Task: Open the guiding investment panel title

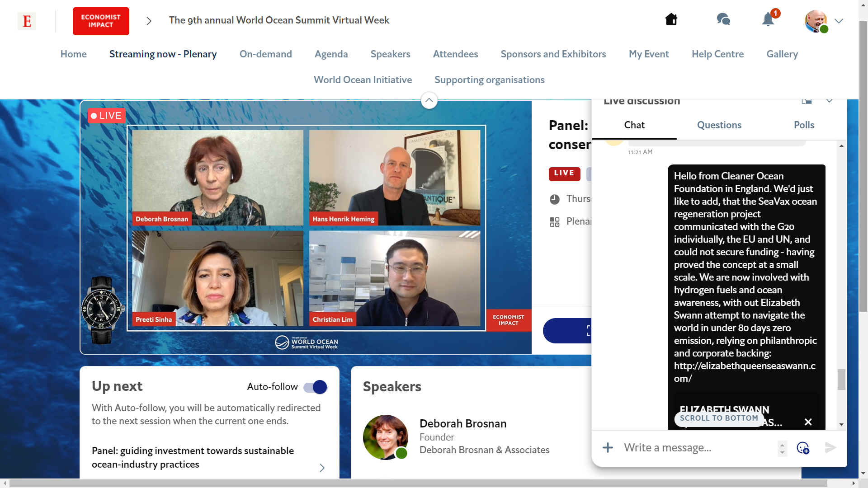Action: point(193,457)
